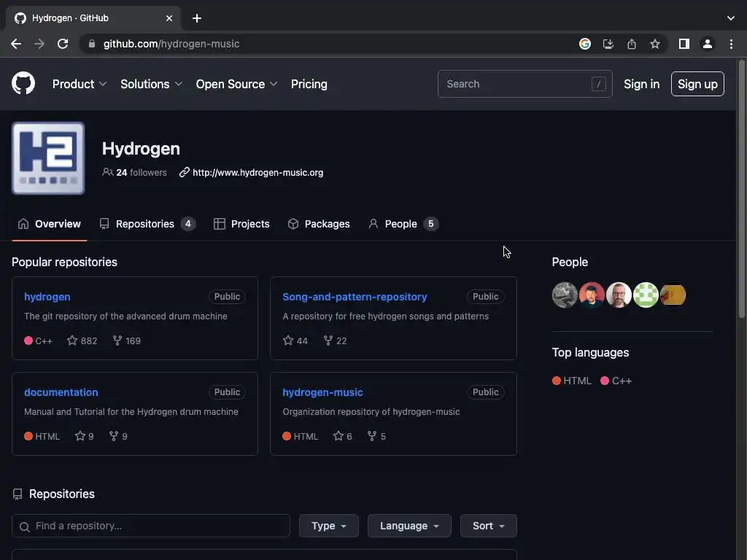Image resolution: width=747 pixels, height=560 pixels.
Task: Click the Hydrogen H2 organization avatar
Action: [x=48, y=158]
